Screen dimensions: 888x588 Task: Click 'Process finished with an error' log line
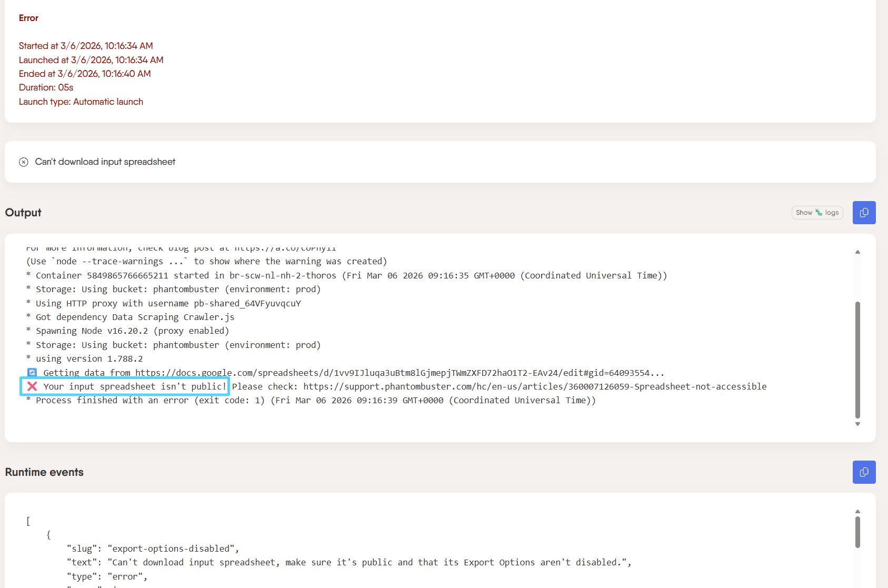click(x=311, y=400)
